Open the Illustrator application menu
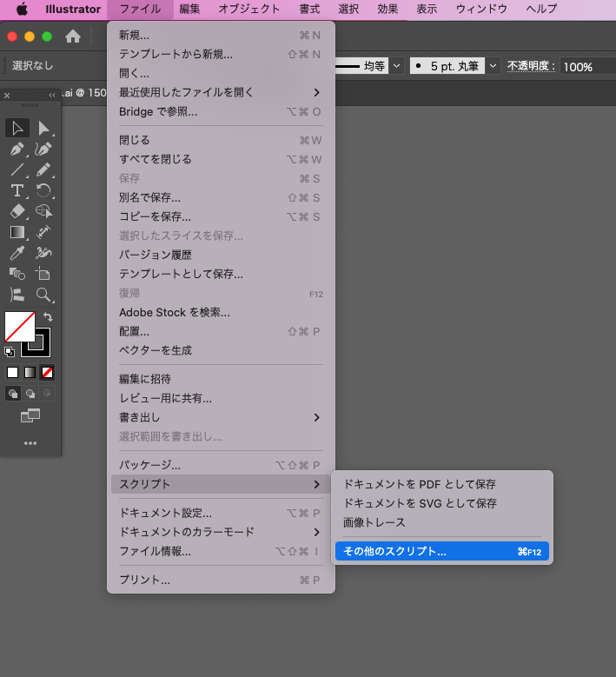Viewport: 616px width, 677px height. click(73, 9)
